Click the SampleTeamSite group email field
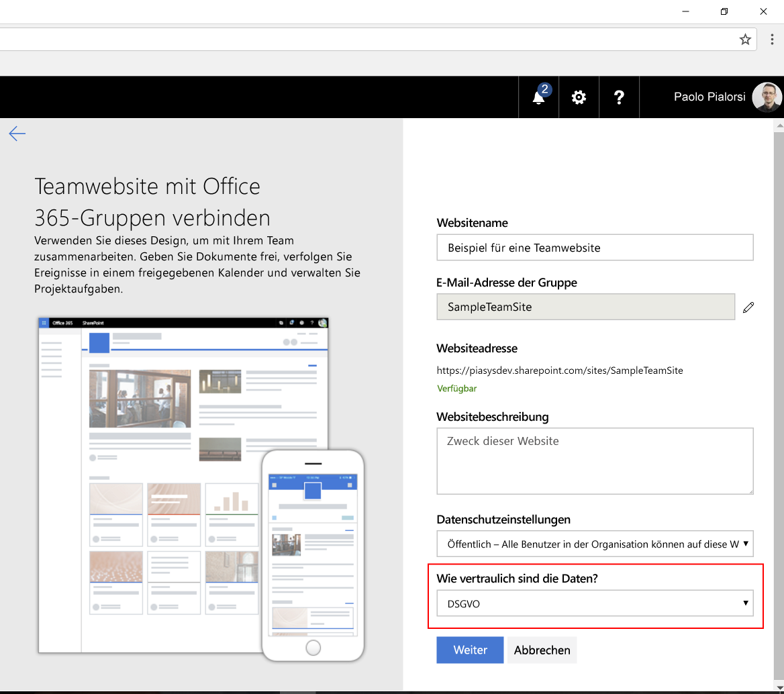This screenshot has height=694, width=784. 585,307
